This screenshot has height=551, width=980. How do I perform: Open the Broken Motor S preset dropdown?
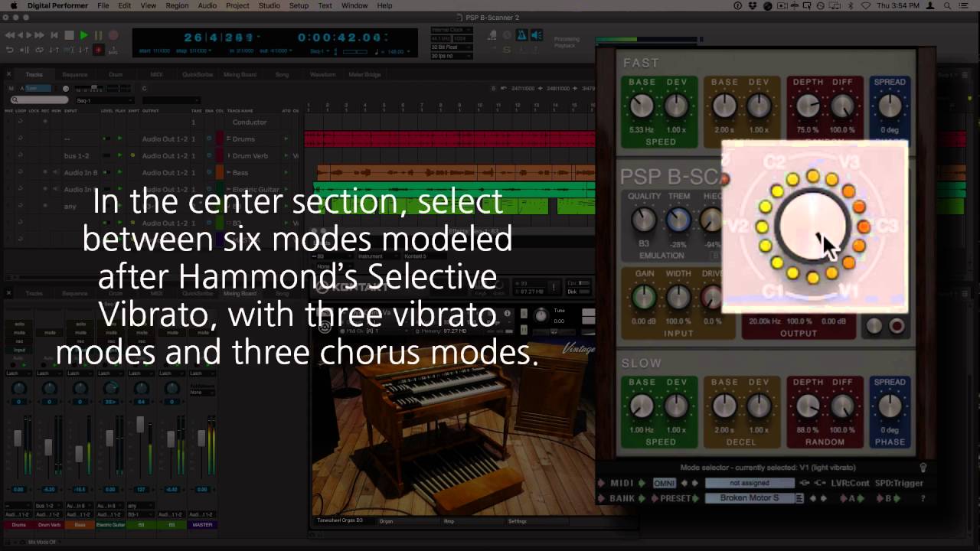coord(750,498)
